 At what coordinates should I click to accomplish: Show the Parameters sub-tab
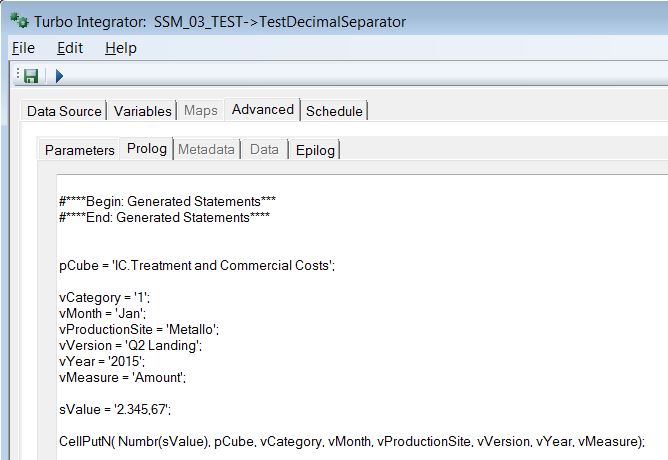[80, 150]
